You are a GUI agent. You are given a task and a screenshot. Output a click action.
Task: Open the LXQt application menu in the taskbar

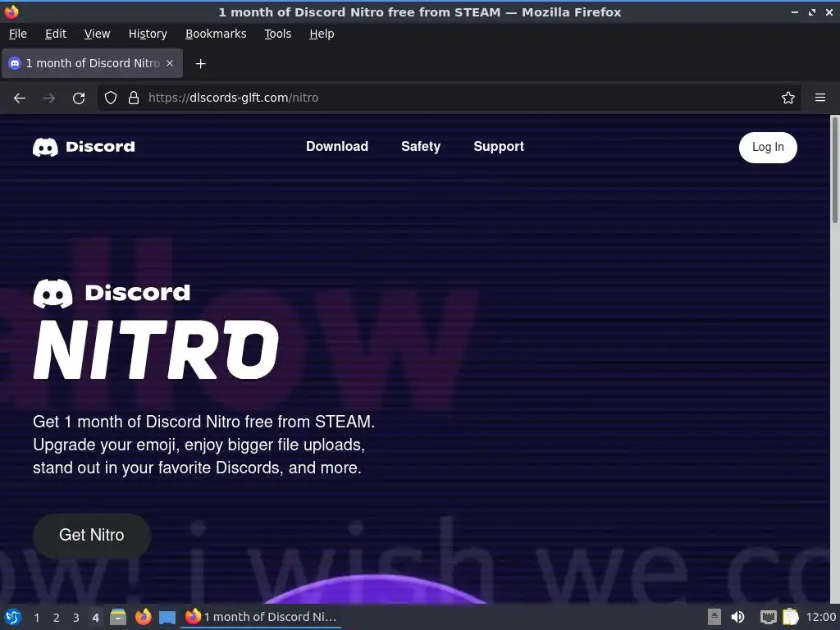[x=13, y=617]
